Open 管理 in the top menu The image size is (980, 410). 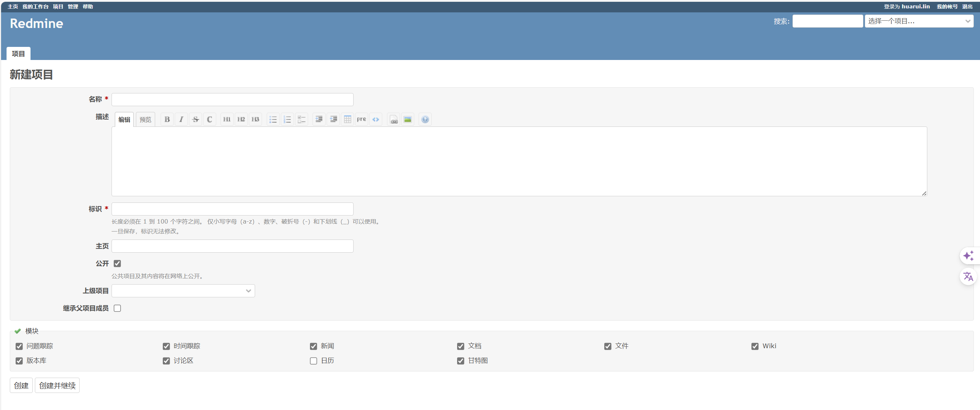[x=73, y=7]
